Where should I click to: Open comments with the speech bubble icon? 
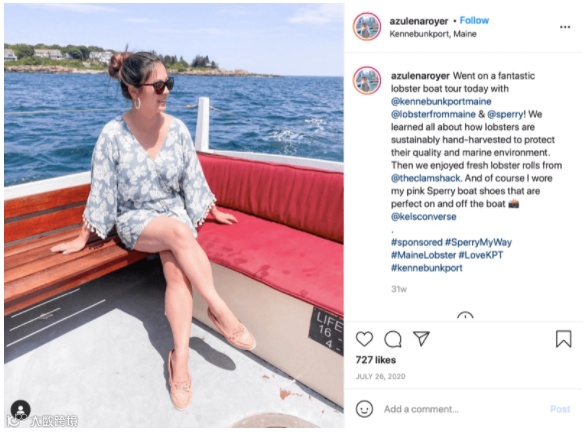(393, 339)
